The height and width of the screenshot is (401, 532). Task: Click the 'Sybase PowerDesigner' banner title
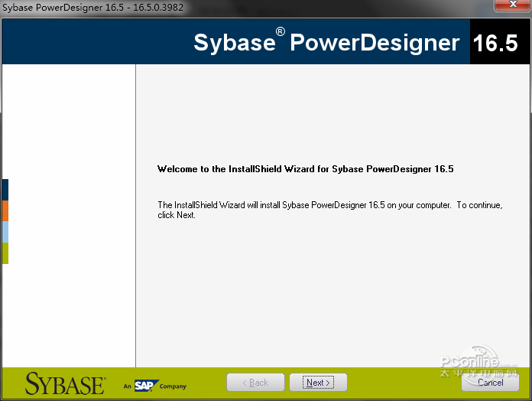click(x=326, y=42)
